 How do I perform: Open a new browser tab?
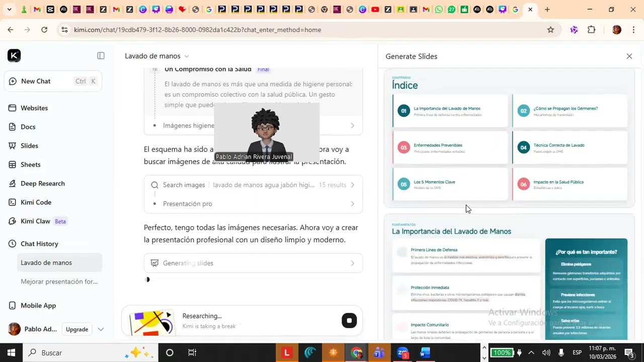547,10
